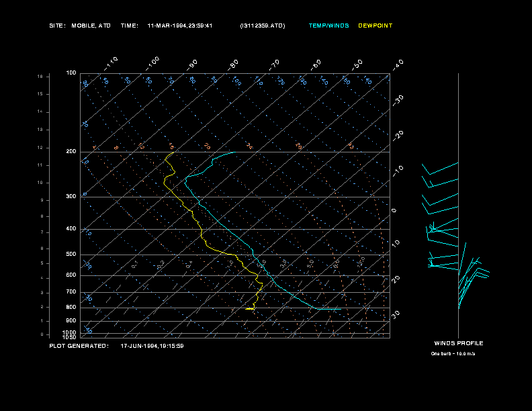The image size is (532, 411).
Task: Click the "-50" temperature axis label
Action: [357, 64]
